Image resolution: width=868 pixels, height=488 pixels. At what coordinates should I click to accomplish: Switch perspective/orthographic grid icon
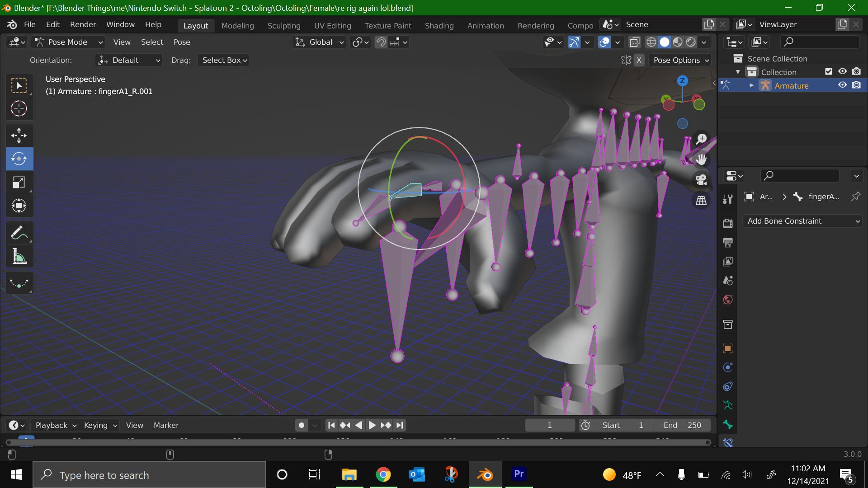701,200
